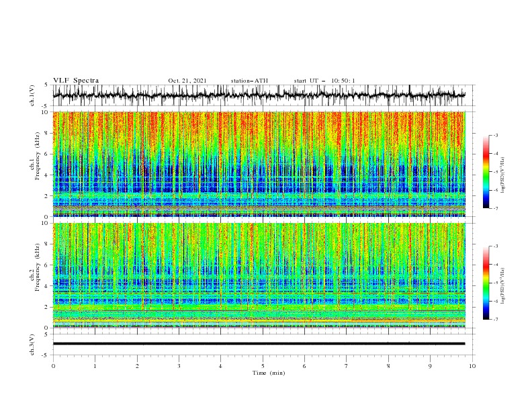Image resolution: width=532 pixels, height=411 pixels.
Task: Click the "station=ATH" label
Action: pyautogui.click(x=249, y=81)
